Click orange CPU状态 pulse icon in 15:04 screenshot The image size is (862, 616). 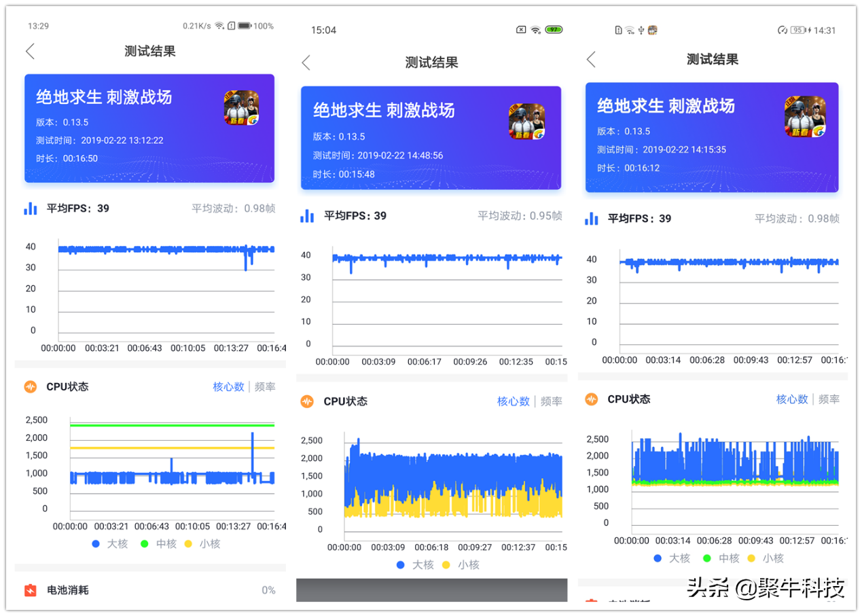pos(307,401)
